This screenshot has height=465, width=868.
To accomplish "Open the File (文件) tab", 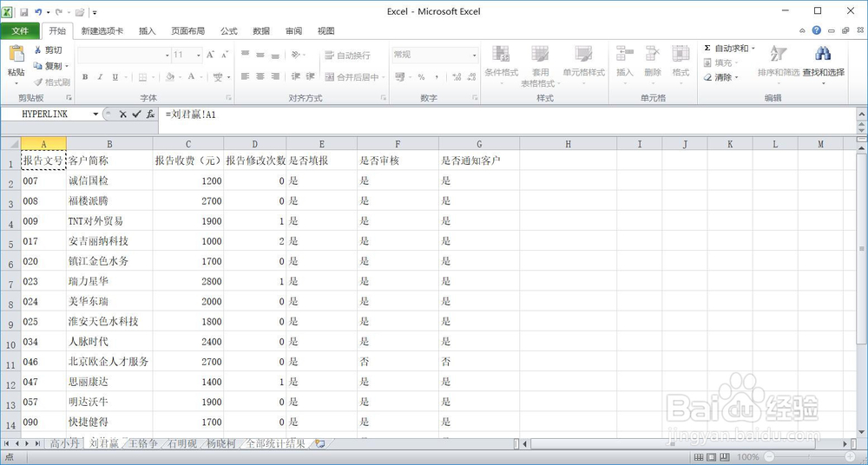I will pos(20,31).
